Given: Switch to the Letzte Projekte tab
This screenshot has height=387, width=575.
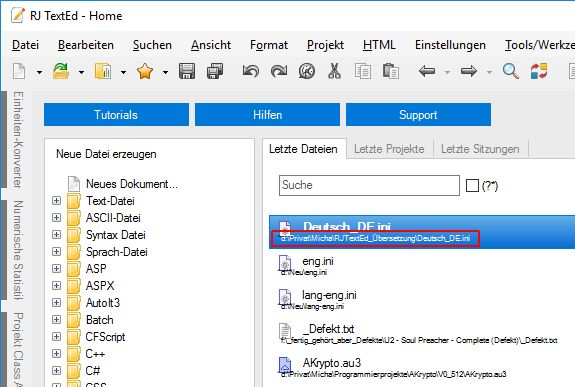Looking at the screenshot, I should point(389,149).
